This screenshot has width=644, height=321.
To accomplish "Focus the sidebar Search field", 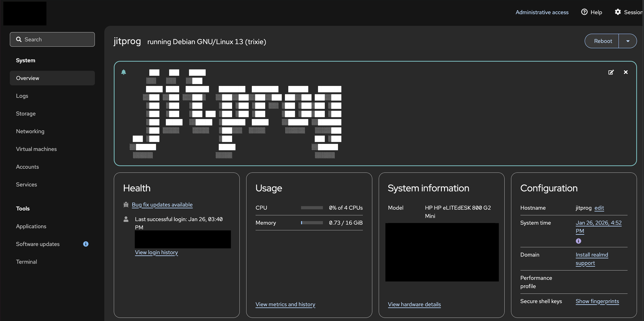I will point(52,40).
